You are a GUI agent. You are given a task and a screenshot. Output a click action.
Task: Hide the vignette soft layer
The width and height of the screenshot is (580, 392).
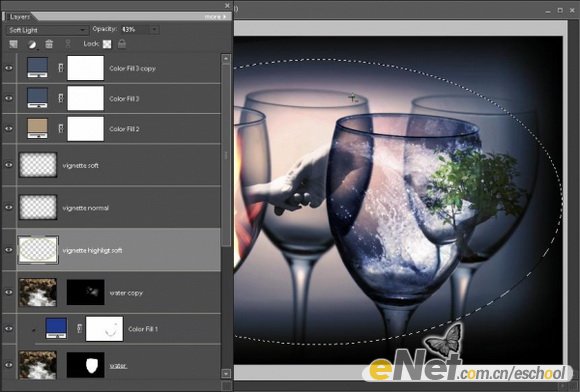9,165
